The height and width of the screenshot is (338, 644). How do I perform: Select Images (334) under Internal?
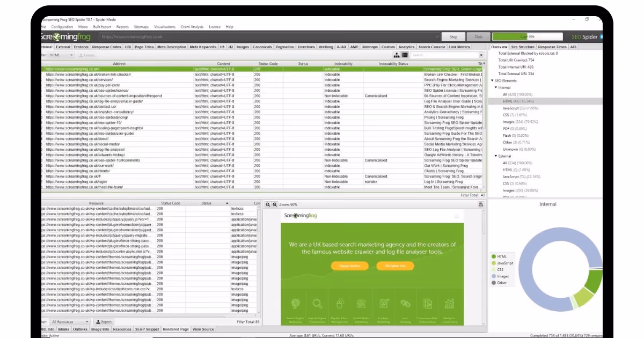[x=521, y=122]
